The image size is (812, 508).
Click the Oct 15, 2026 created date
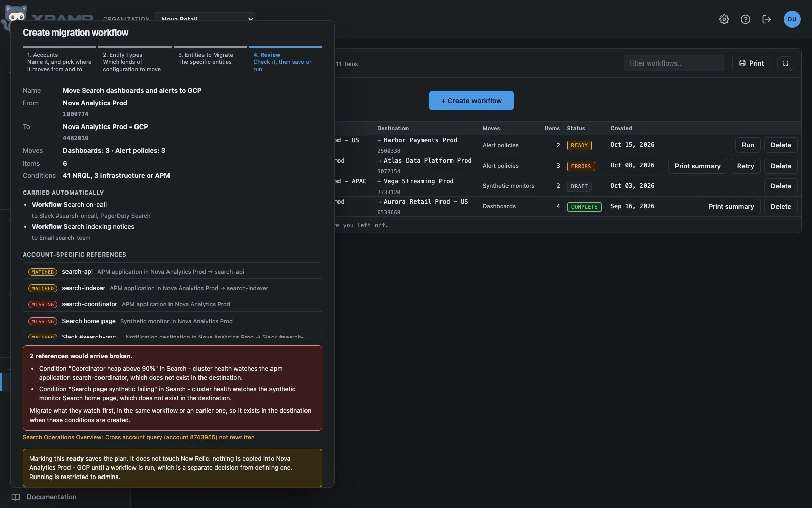632,145
